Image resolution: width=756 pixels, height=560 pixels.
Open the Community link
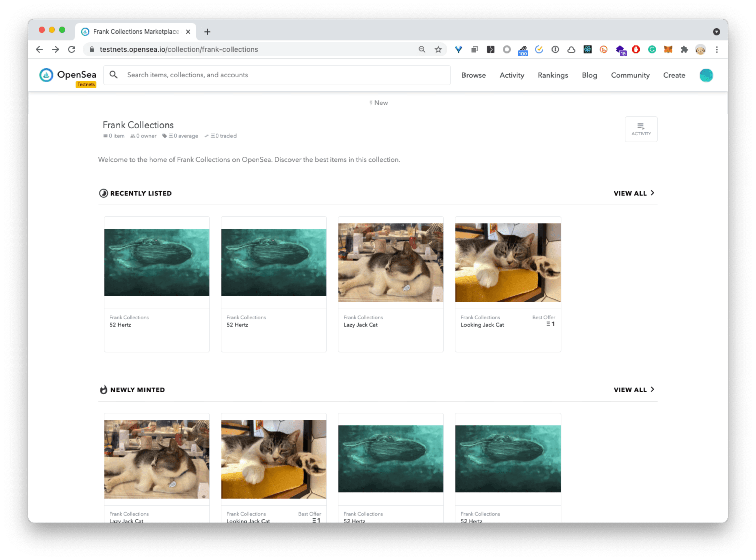point(630,75)
